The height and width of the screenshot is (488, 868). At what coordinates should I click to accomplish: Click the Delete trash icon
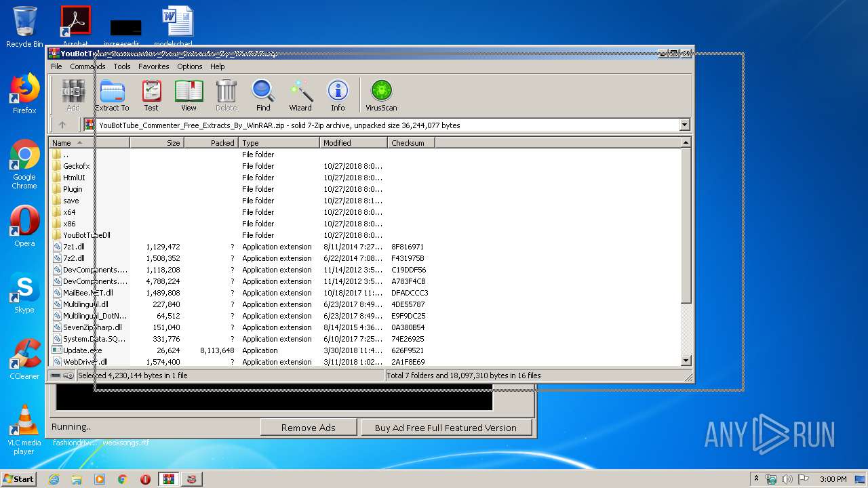(x=226, y=95)
